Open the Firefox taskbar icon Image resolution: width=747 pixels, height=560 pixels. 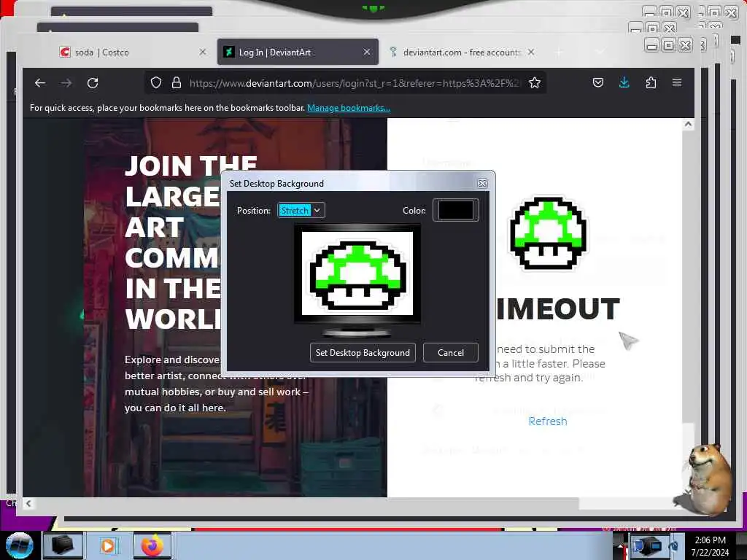[x=152, y=545]
